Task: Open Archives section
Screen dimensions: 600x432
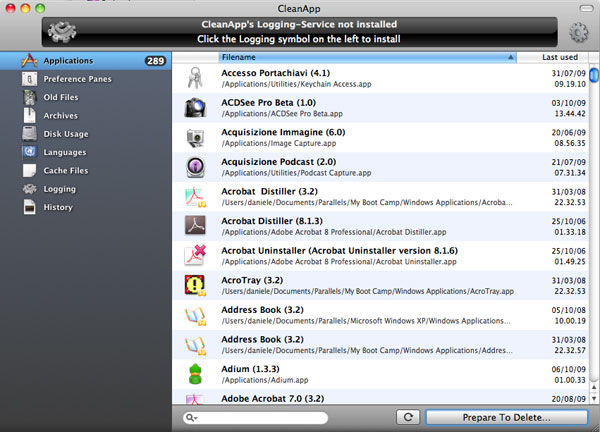Action: click(x=60, y=116)
